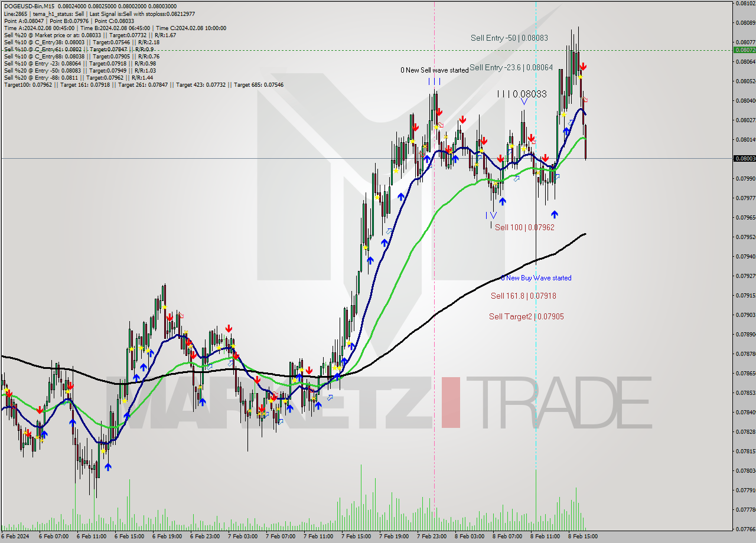Click the 0.08027 price axis label
The image size is (756, 543).
pyautogui.click(x=745, y=120)
